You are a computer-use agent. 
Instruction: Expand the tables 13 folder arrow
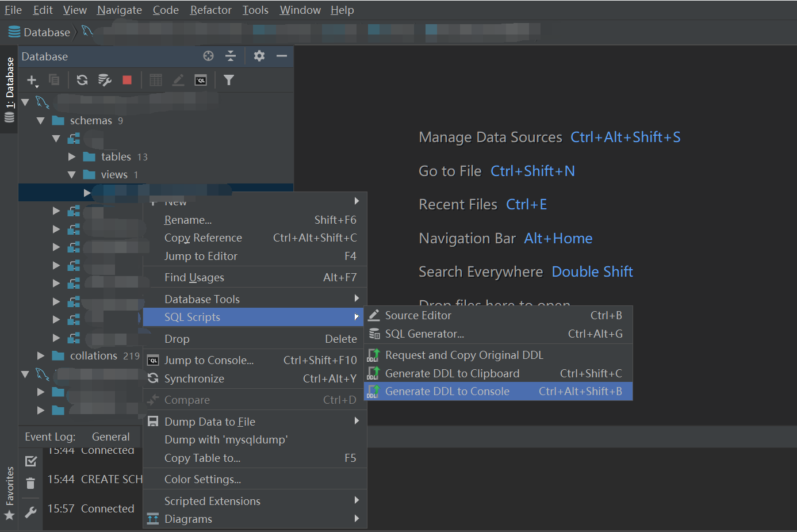click(72, 156)
